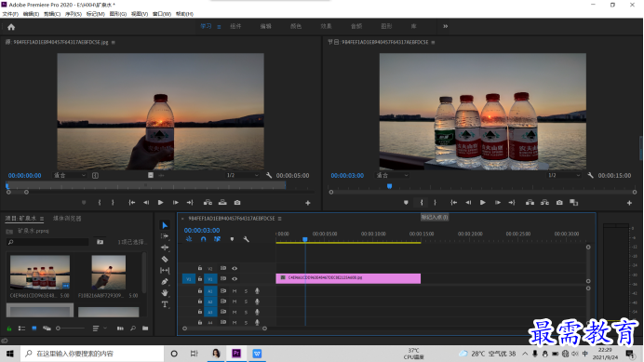Enable voice-over record on A1

click(x=257, y=291)
